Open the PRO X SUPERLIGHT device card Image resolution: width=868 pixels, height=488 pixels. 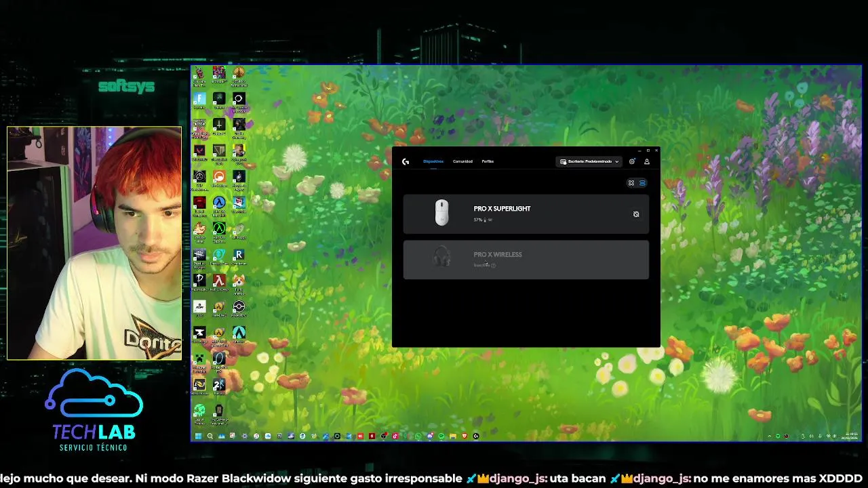tap(526, 214)
